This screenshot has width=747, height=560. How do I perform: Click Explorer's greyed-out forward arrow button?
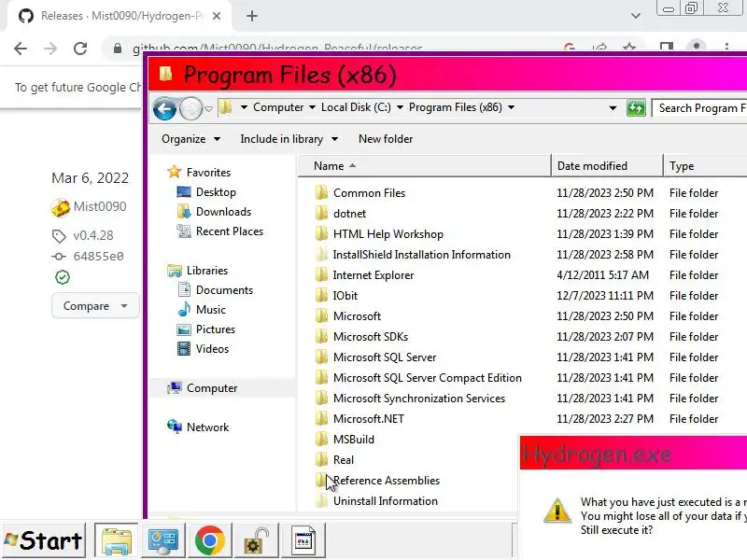click(x=191, y=109)
